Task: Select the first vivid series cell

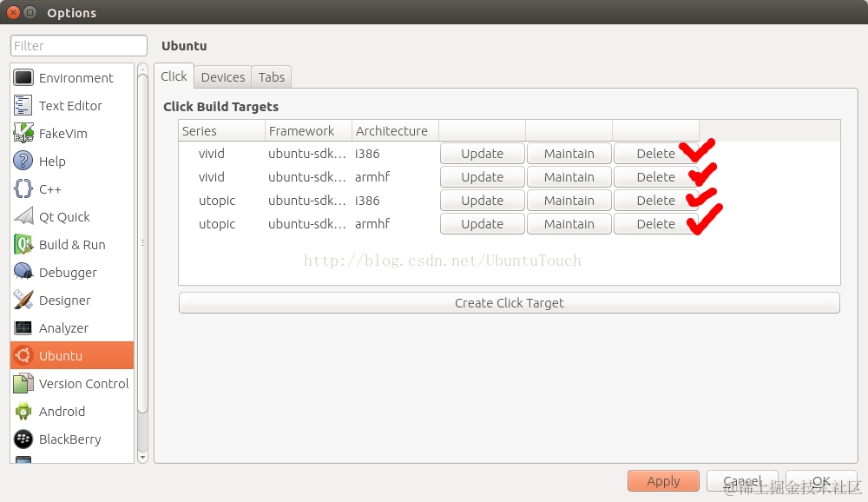Action: coord(212,154)
